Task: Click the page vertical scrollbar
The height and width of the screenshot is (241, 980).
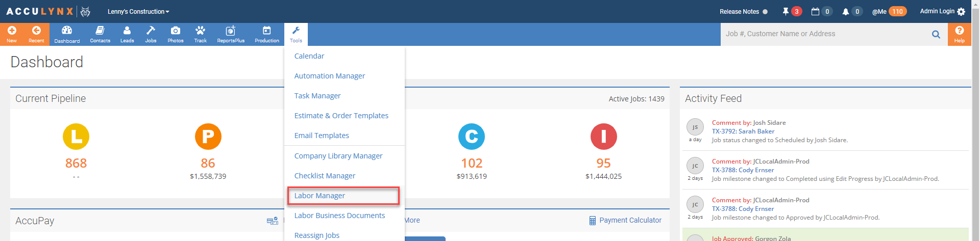Action: coord(975,120)
